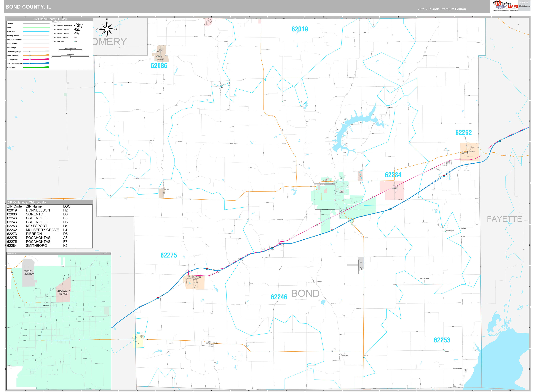535x392 pixels.
Task: Click the Dudleyville place label on the map
Action: [320, 282]
